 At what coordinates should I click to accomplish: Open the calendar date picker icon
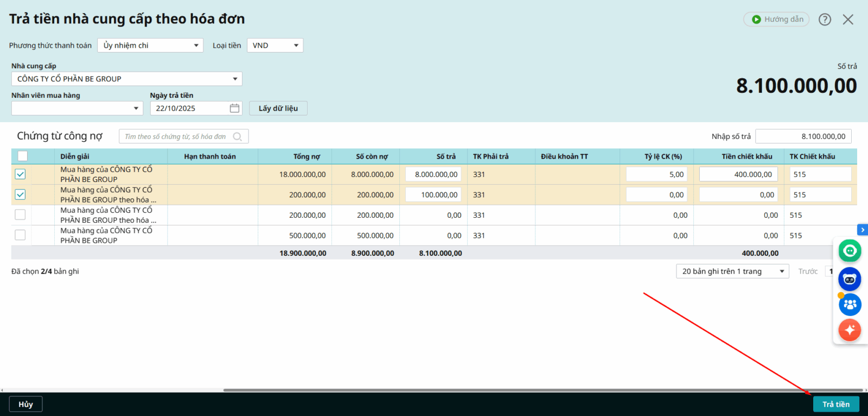234,108
